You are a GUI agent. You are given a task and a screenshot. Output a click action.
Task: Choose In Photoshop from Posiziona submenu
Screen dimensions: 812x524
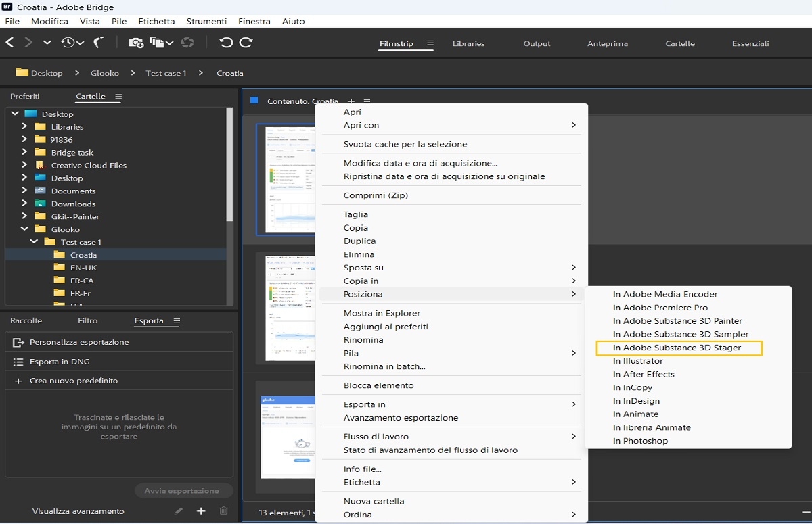[640, 441]
